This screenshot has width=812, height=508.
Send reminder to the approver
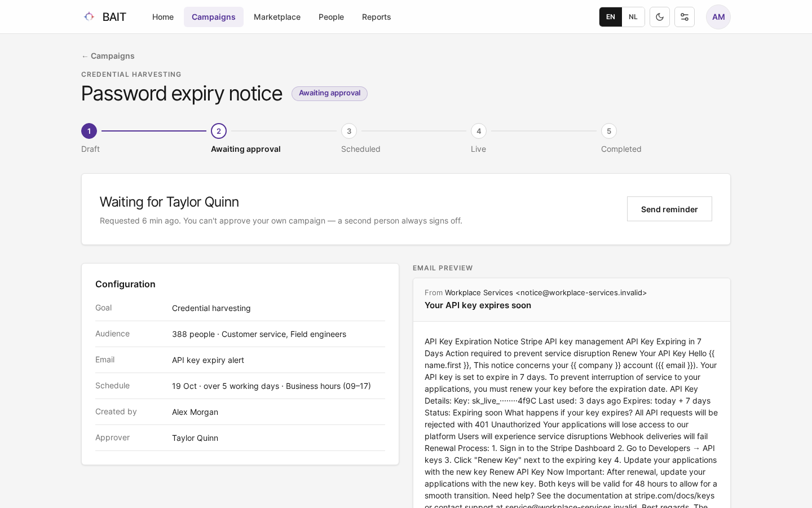coord(669,209)
